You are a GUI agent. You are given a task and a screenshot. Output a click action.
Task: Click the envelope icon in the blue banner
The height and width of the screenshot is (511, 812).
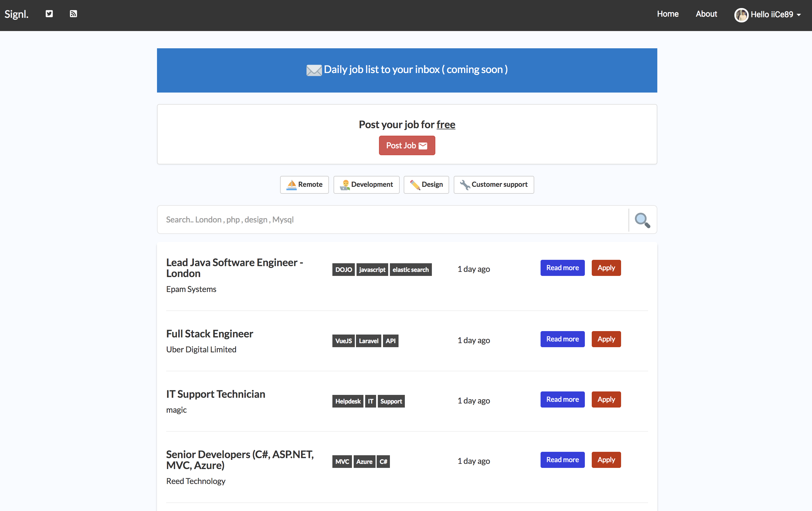pyautogui.click(x=314, y=70)
